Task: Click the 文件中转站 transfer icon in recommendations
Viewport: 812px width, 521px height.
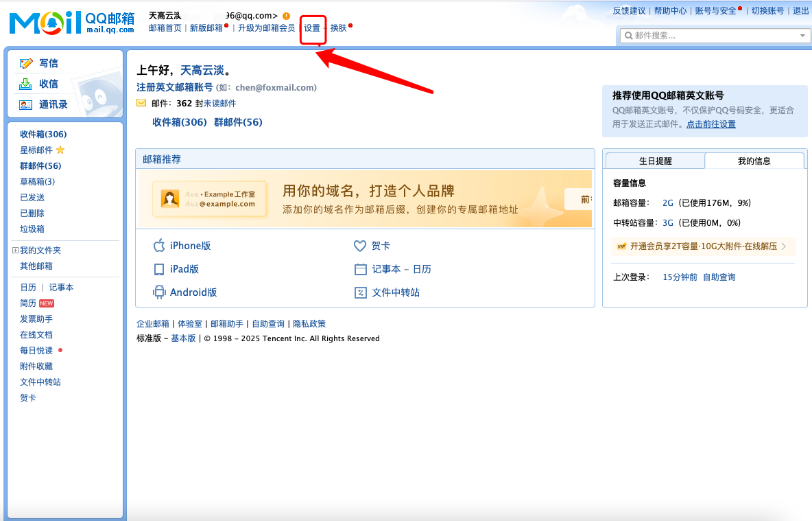Action: [x=361, y=292]
